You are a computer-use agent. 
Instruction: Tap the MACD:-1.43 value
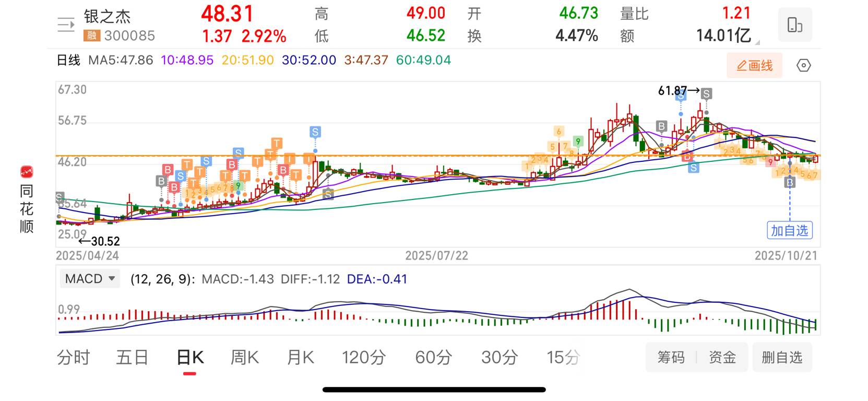[237, 279]
